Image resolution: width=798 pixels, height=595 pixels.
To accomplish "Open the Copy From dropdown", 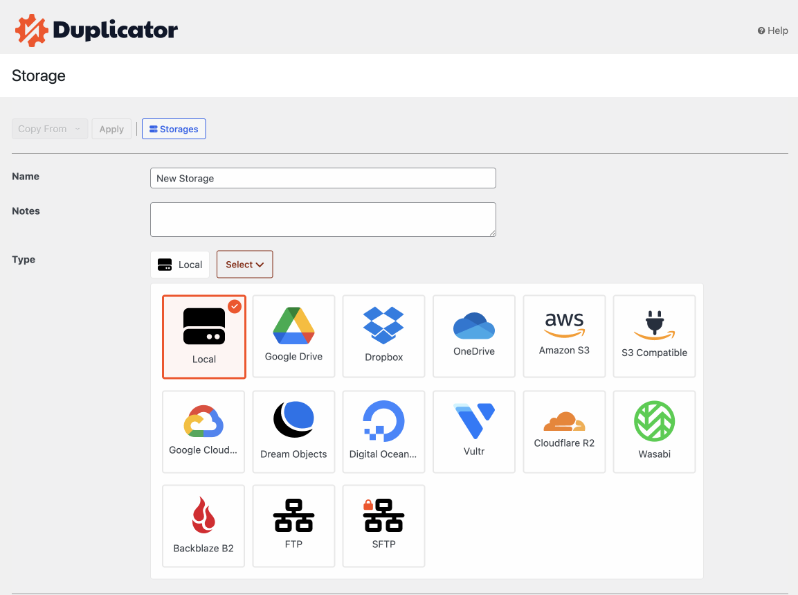I will coord(50,129).
